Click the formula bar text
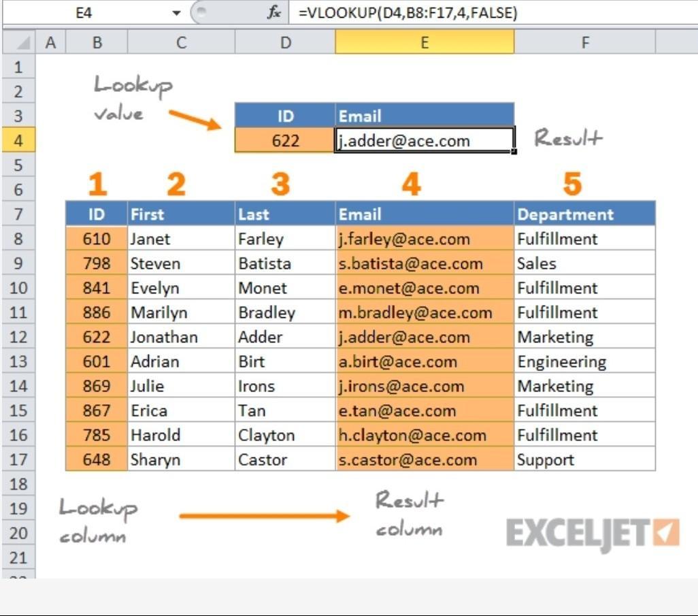698x616 pixels. (408, 13)
